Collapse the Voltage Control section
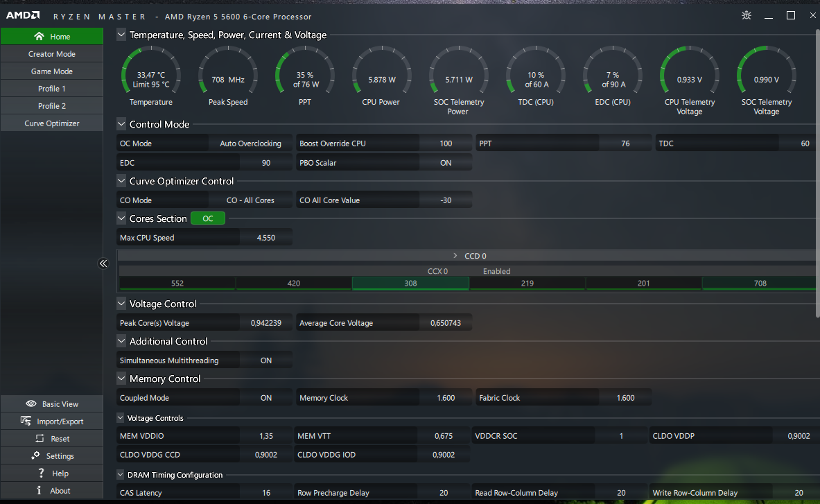 click(121, 303)
